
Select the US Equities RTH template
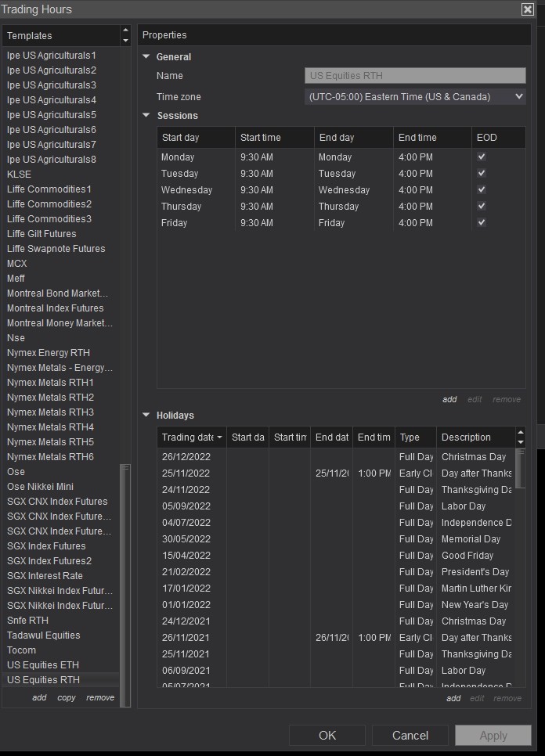pos(61,680)
